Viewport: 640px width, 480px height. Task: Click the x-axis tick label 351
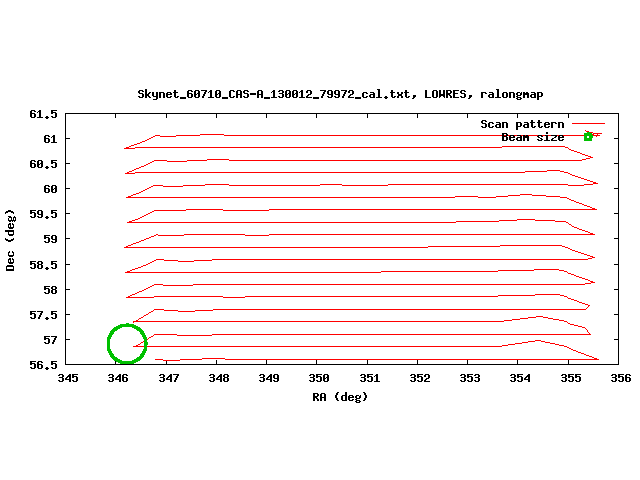coord(369,378)
